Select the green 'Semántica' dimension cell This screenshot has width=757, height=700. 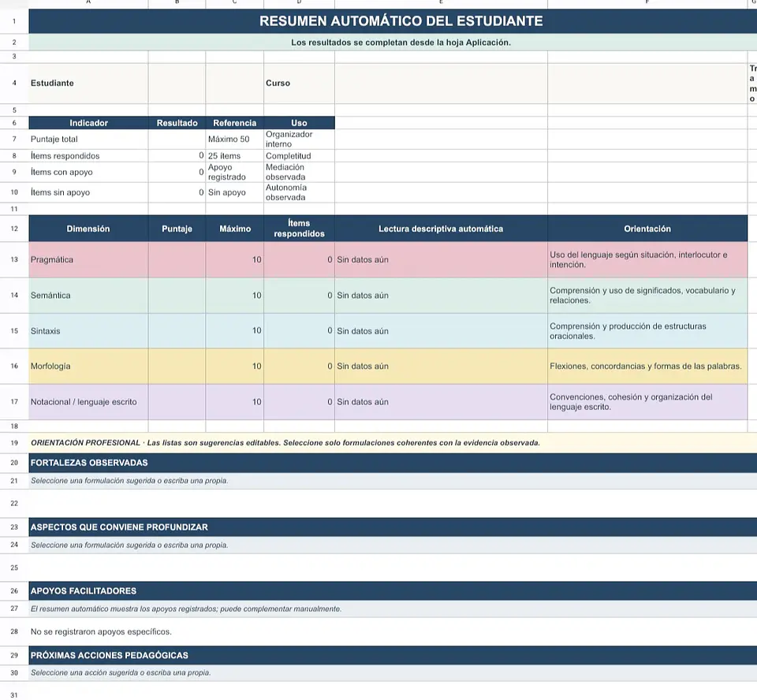(x=88, y=296)
